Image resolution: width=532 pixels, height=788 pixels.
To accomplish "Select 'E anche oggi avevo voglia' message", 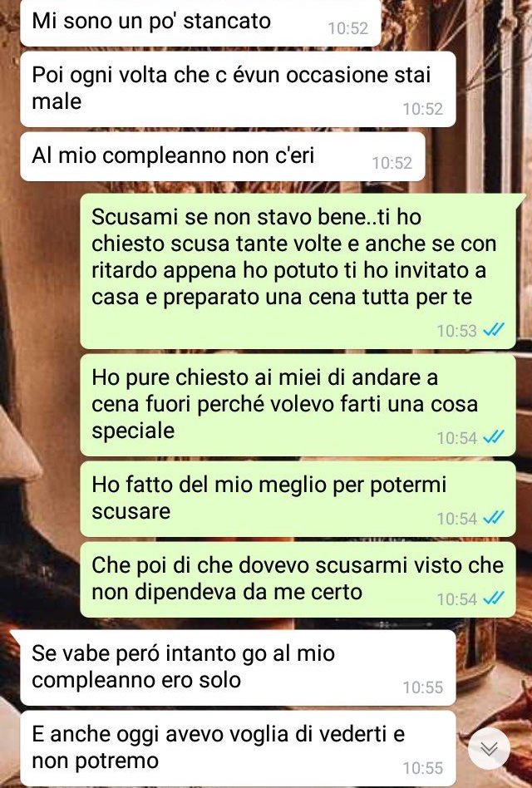I will 238,748.
